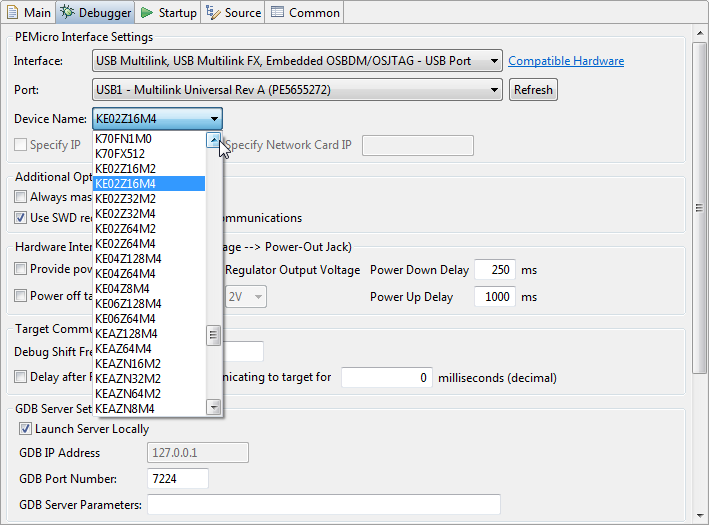709x525 pixels.
Task: Select highlighted KE02Z16M4 list entry
Action: (149, 184)
